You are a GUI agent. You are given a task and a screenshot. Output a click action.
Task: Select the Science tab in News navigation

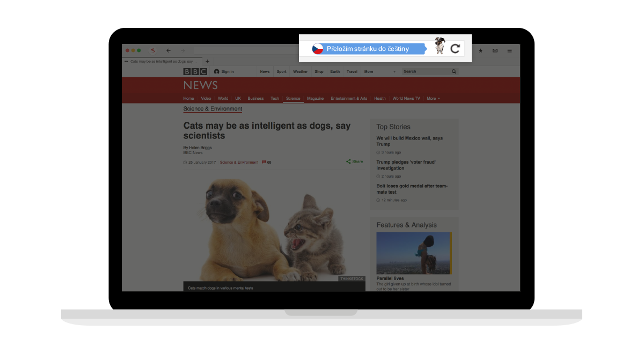pos(293,99)
